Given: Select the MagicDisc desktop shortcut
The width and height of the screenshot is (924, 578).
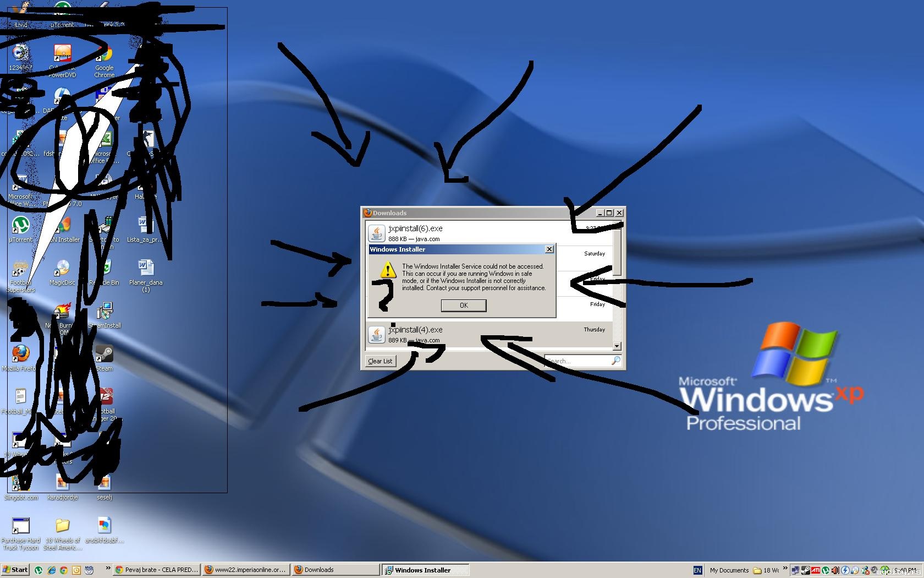Looking at the screenshot, I should (x=62, y=272).
